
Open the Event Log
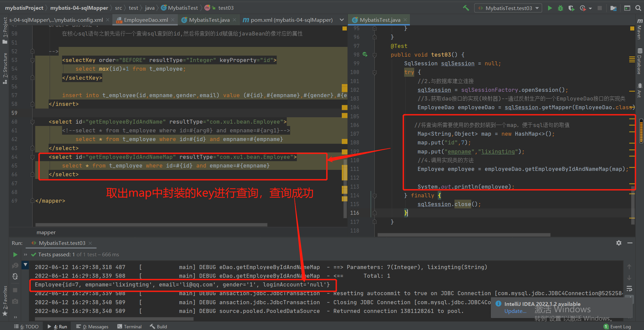(x=617, y=327)
